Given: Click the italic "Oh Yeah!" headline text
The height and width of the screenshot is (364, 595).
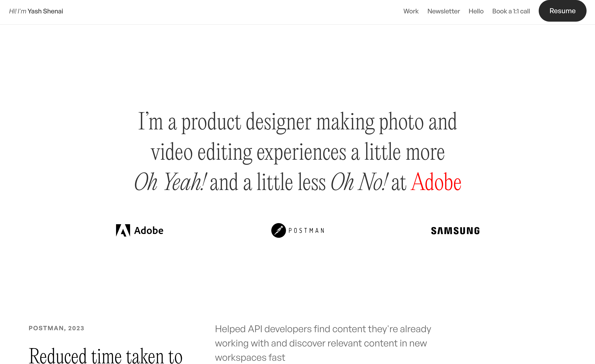Looking at the screenshot, I should coord(171,182).
